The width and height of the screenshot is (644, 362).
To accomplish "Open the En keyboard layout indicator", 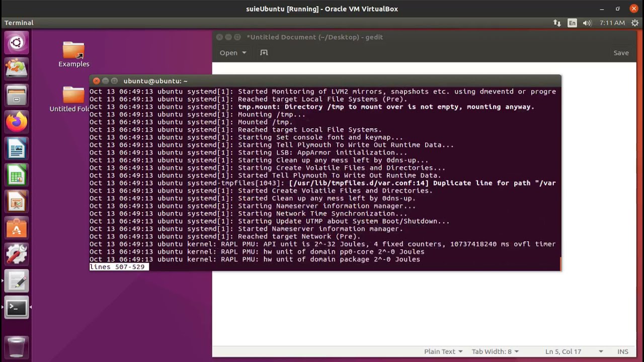I will point(572,23).
